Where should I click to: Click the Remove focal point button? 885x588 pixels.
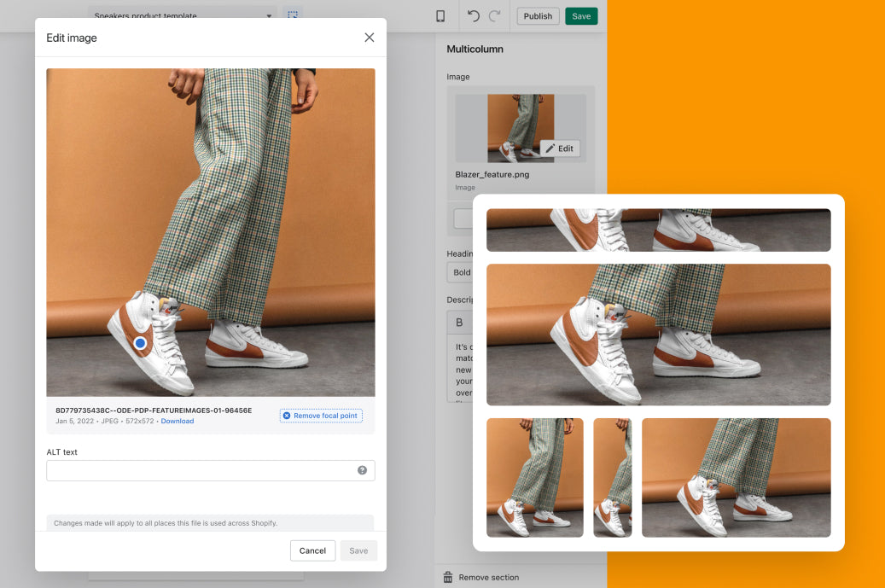[x=321, y=416]
